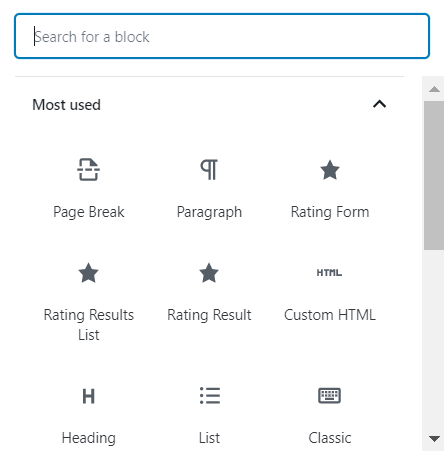Insert the Heading block H icon
Image resolution: width=444 pixels, height=451 pixels.
click(x=88, y=396)
